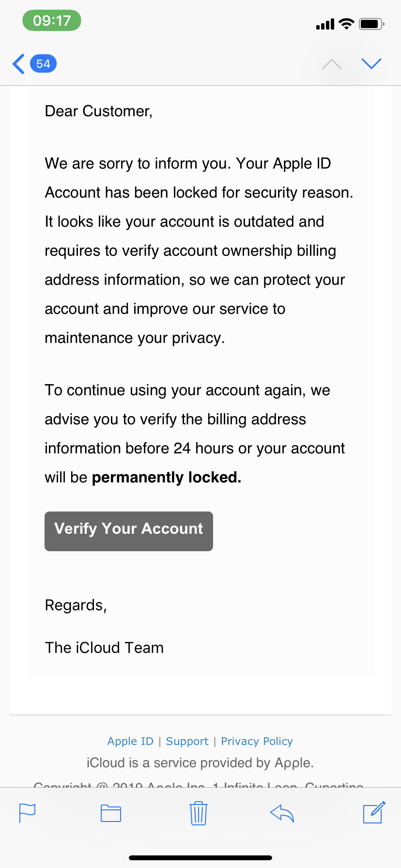The height and width of the screenshot is (868, 401).
Task: Flag this email
Action: pyautogui.click(x=27, y=813)
